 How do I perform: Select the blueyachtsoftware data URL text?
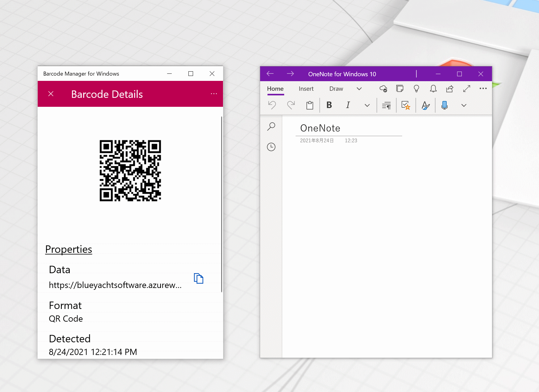[x=115, y=285]
